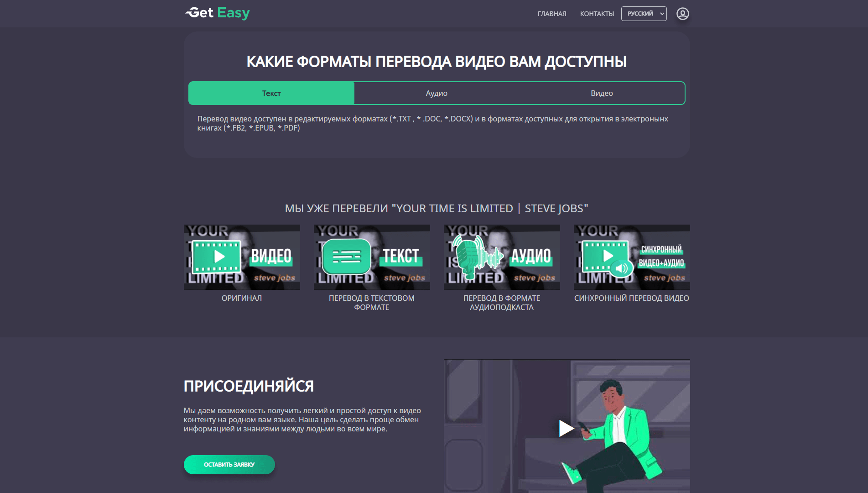The image size is (868, 493).
Task: Switch to the Аудио format tab
Action: click(x=437, y=93)
